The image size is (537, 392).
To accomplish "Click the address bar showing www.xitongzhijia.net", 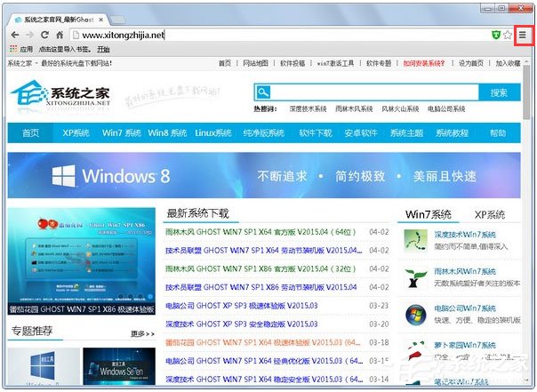I will 267,35.
